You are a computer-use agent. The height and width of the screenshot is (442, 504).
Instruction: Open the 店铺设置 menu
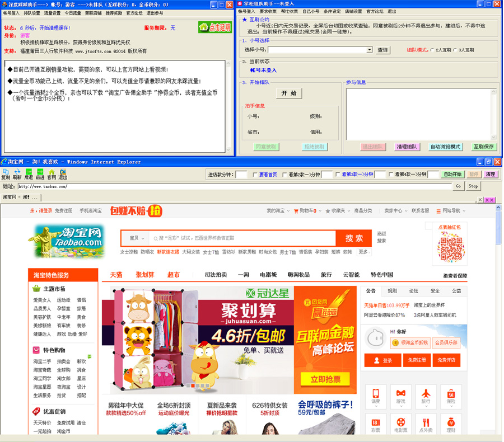353,11
